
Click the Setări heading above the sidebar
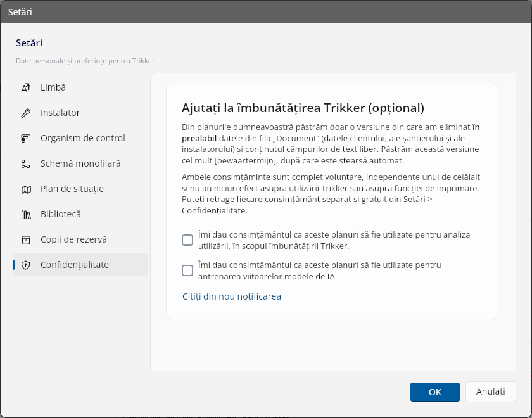click(29, 43)
